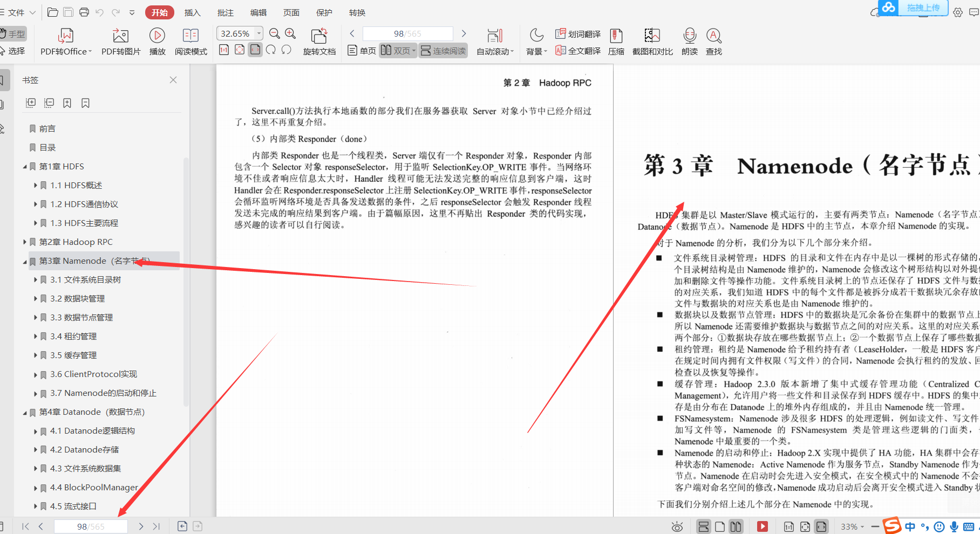This screenshot has width=980, height=534.
Task: Toggle two-page layout in status bar
Action: (x=736, y=526)
